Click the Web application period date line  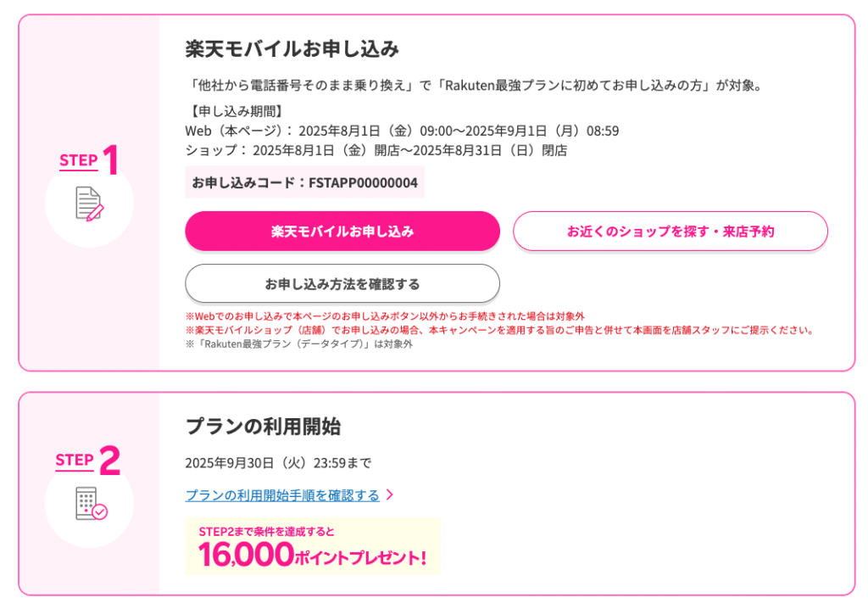coord(402,131)
